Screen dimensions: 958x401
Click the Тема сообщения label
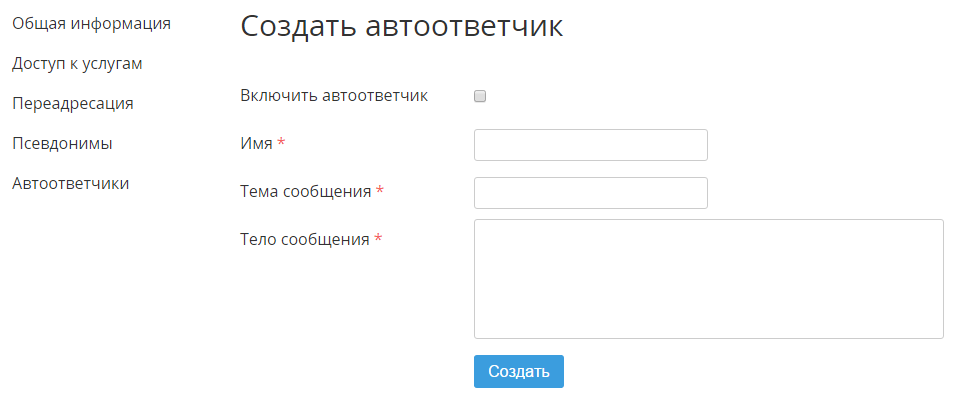(x=306, y=192)
